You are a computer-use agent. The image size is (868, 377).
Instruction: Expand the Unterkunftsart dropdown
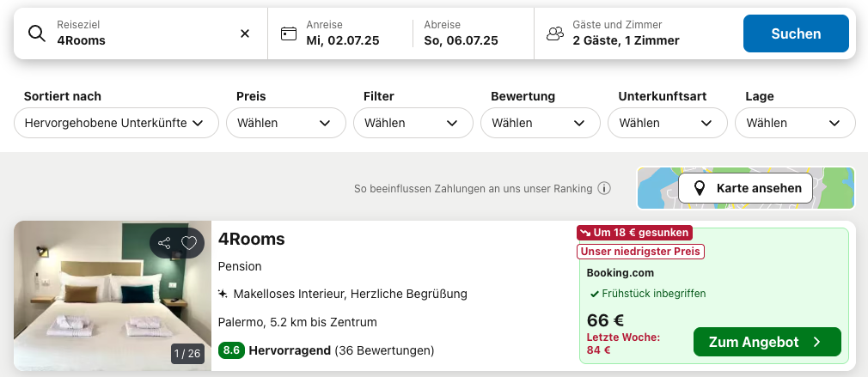[x=668, y=123]
